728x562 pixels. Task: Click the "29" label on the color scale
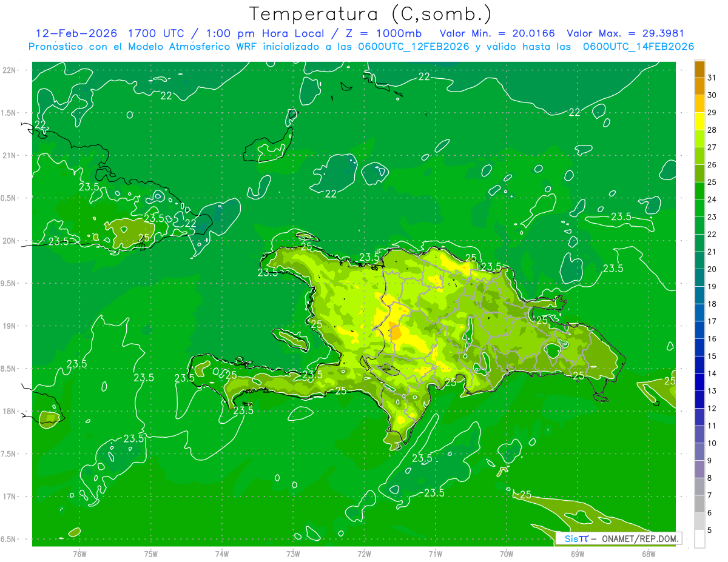(x=712, y=113)
